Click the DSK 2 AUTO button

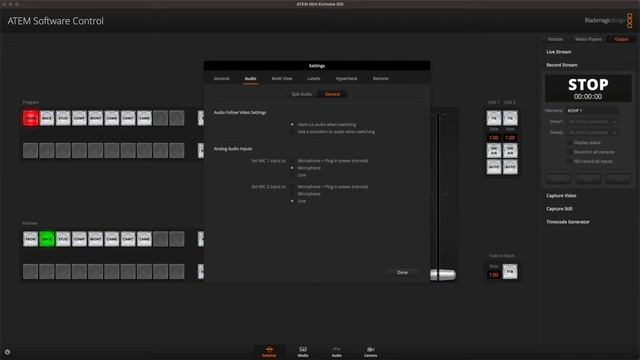point(510,167)
